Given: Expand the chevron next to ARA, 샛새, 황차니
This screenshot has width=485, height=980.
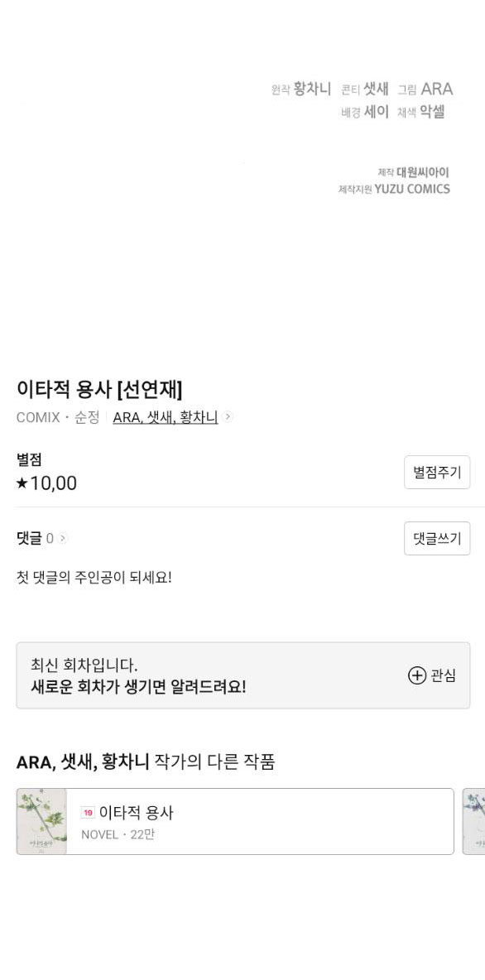Looking at the screenshot, I should [230, 418].
